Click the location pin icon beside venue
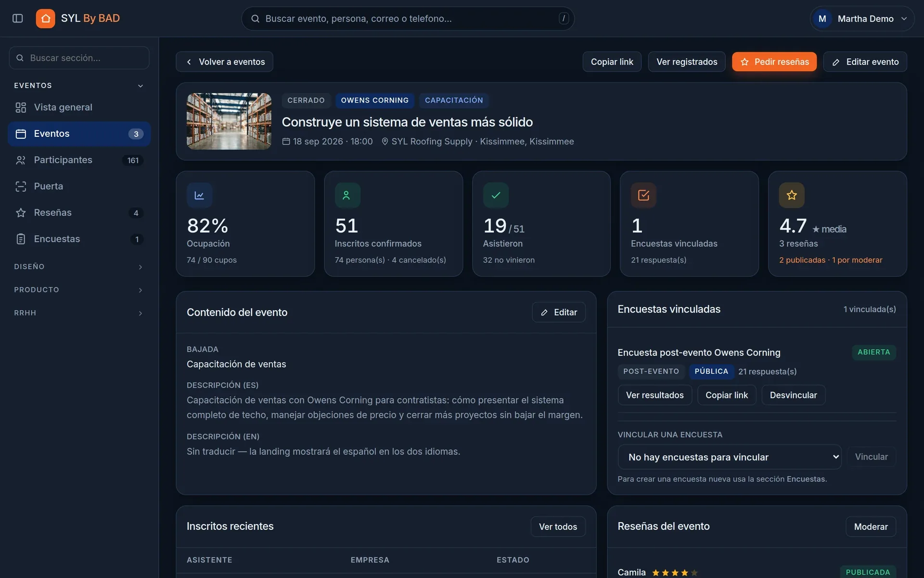This screenshot has height=578, width=924. tap(385, 141)
